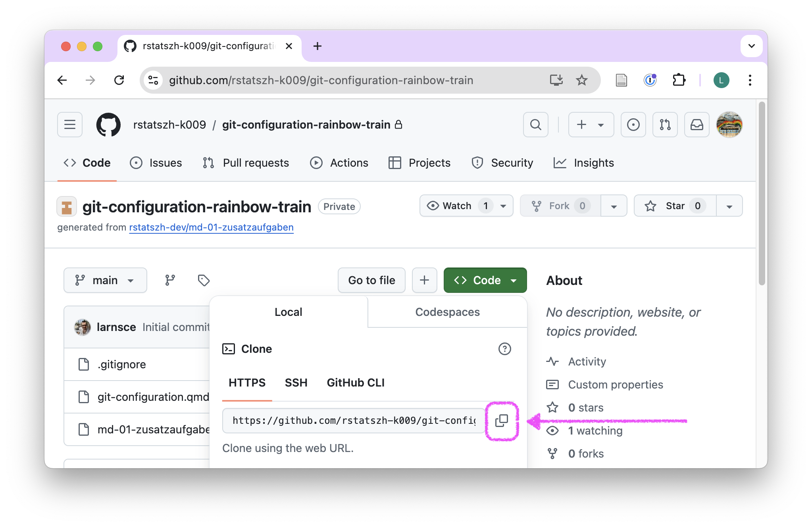Switch to the Codespaces tab
812x527 pixels.
click(448, 312)
